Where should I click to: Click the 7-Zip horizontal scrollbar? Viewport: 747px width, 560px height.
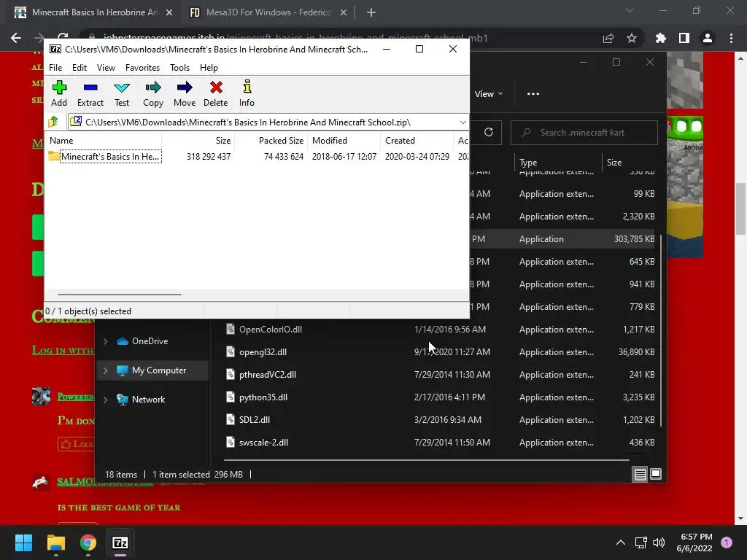coord(120,295)
